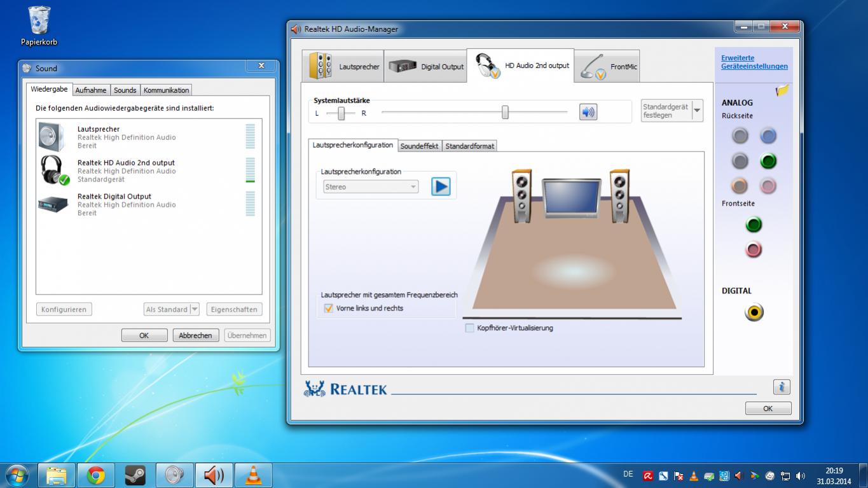Click 'Als Standard' button

pos(167,309)
